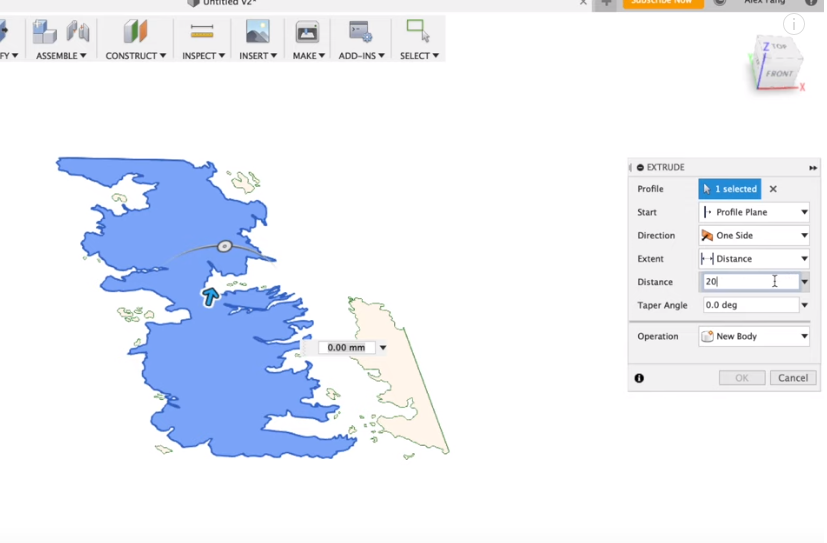The width and height of the screenshot is (827, 543).
Task: Click the OK button in Extrude dialog
Action: coord(742,377)
